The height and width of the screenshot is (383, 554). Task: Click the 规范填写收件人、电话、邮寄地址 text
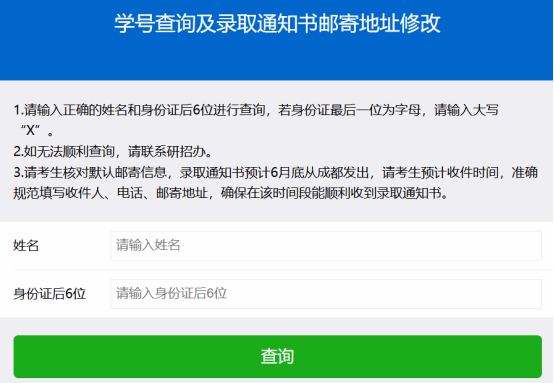(110, 193)
